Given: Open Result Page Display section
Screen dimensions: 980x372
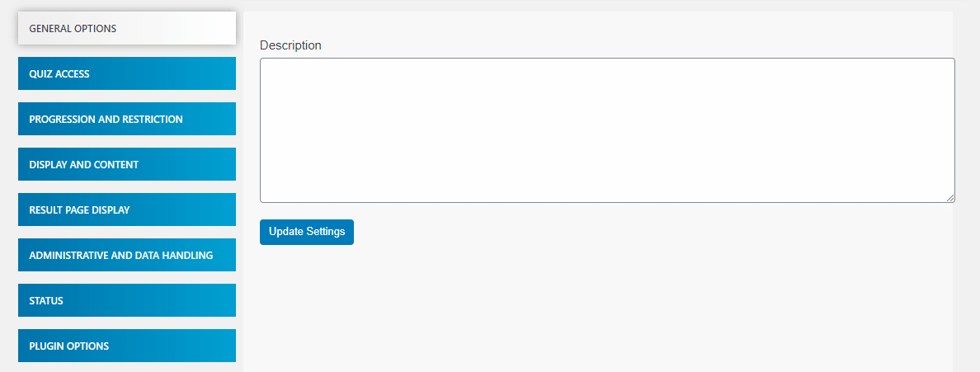Looking at the screenshot, I should [x=127, y=210].
